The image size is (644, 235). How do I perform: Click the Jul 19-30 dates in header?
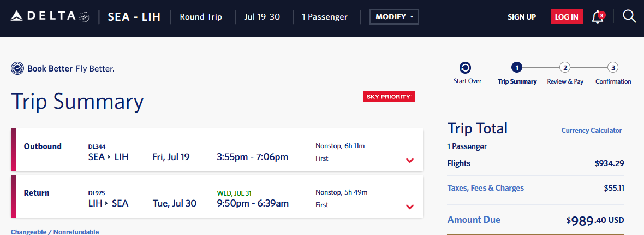[262, 17]
